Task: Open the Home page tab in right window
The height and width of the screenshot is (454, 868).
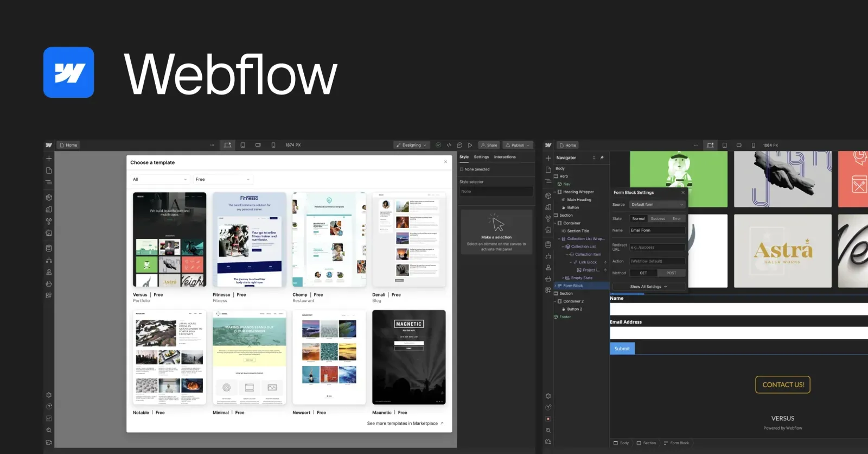Action: tap(567, 145)
